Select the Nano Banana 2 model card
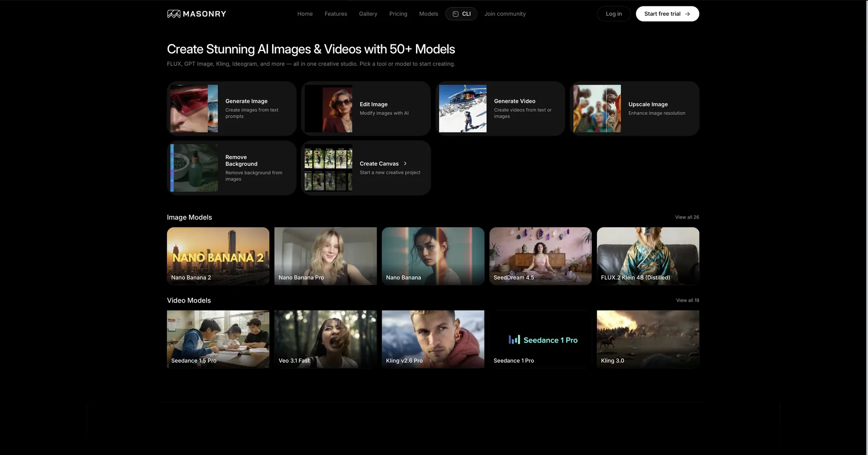This screenshot has height=455, width=868. pyautogui.click(x=218, y=256)
